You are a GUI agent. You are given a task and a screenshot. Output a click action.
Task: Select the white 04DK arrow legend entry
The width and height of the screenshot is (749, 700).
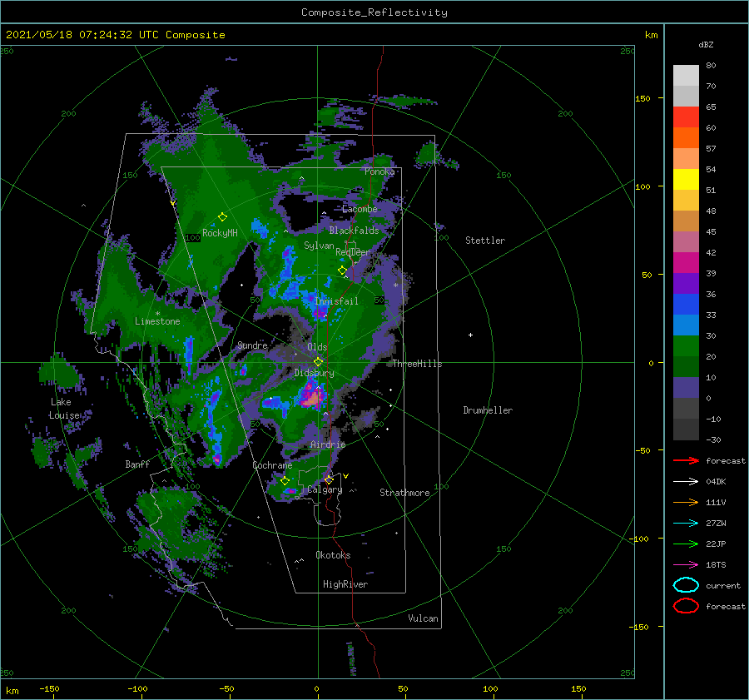click(686, 481)
